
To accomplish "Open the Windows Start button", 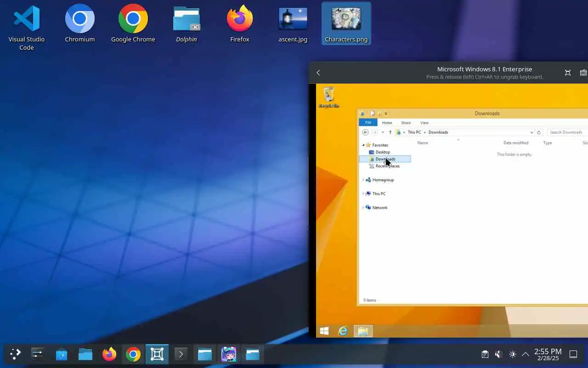I will coord(324,331).
